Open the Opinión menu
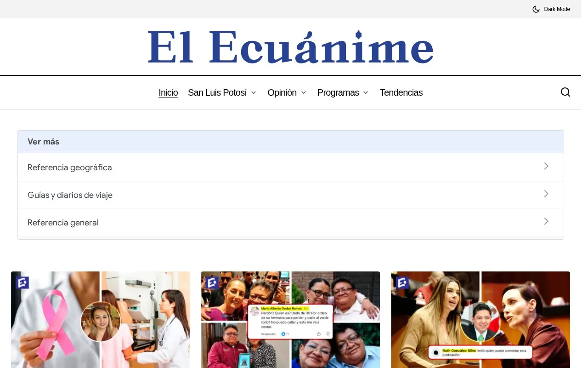 coord(282,92)
